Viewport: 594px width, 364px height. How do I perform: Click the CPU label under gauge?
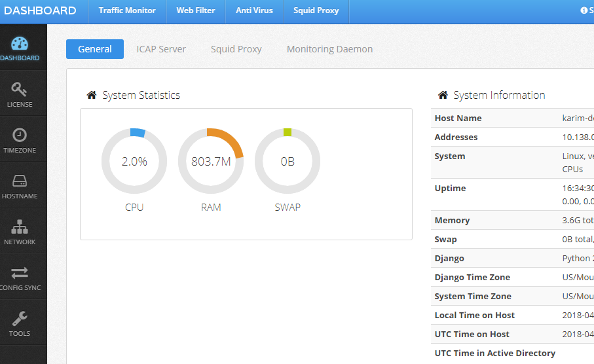134,207
